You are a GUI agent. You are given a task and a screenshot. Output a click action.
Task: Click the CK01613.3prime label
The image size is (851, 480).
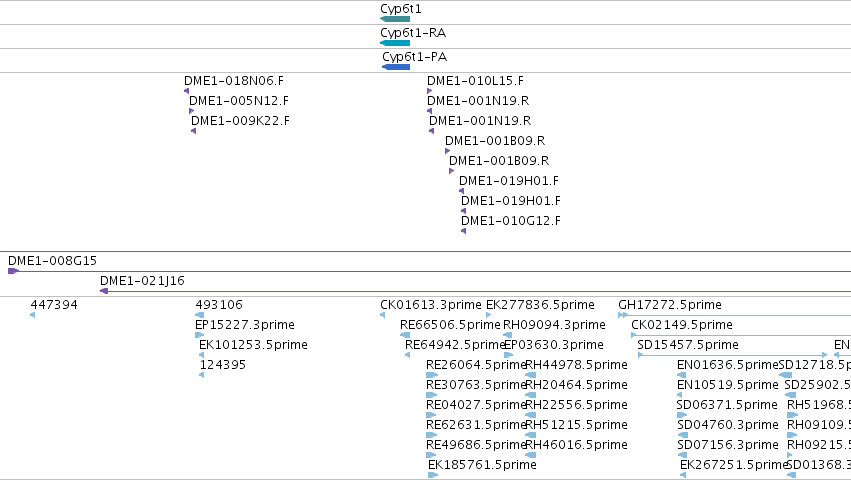[431, 305]
